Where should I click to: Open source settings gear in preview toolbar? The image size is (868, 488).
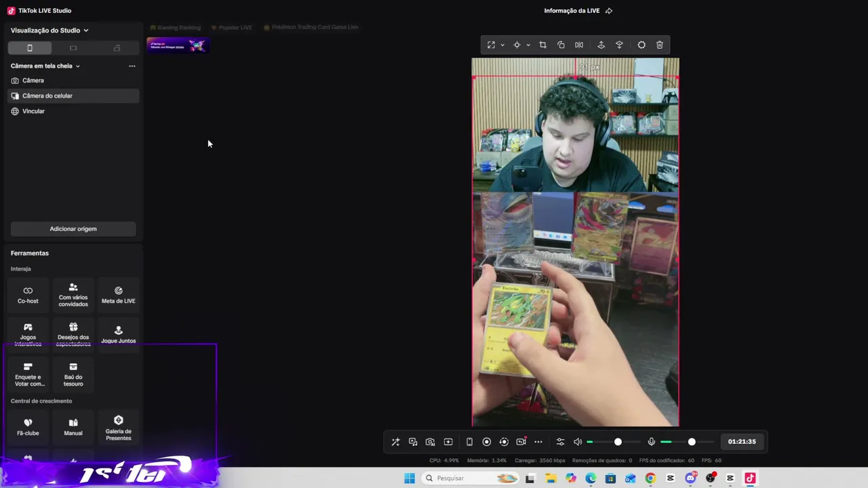pyautogui.click(x=642, y=45)
